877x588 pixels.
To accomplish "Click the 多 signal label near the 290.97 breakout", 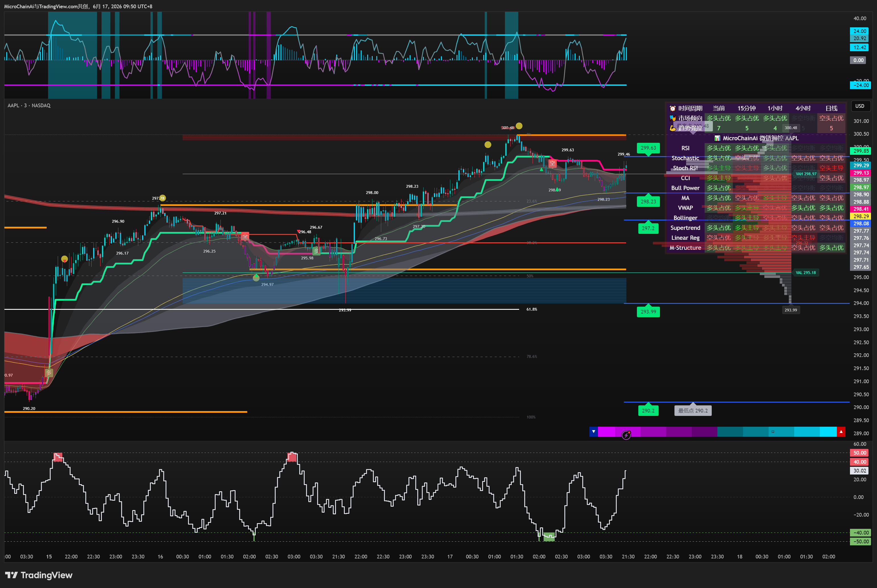I will [x=49, y=373].
